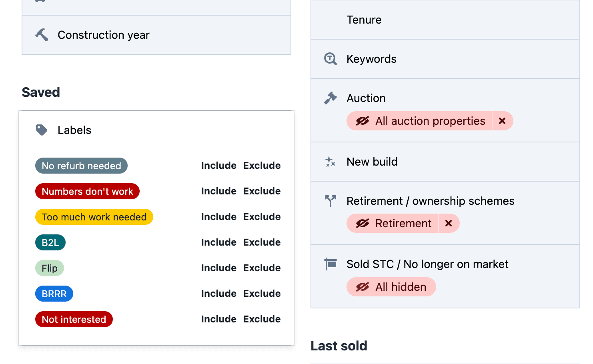The height and width of the screenshot is (364, 593).
Task: Expand the Keywords filter section
Action: click(371, 58)
